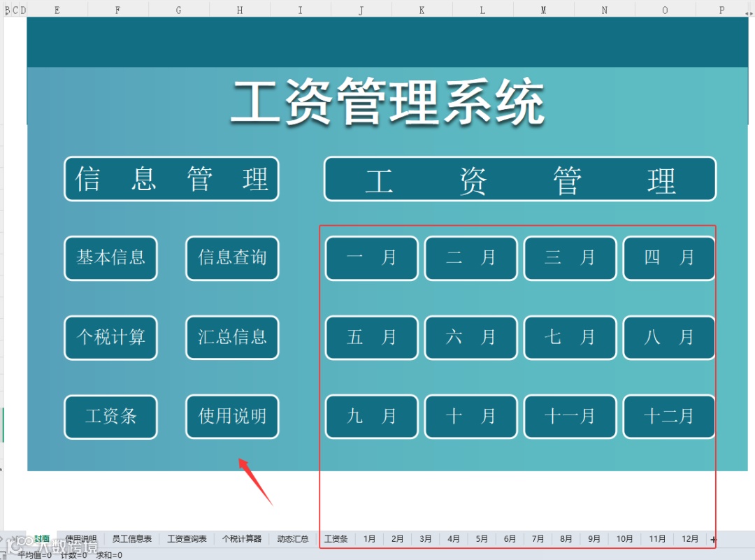
Task: Switch to the 4月 sheet tab
Action: [453, 539]
